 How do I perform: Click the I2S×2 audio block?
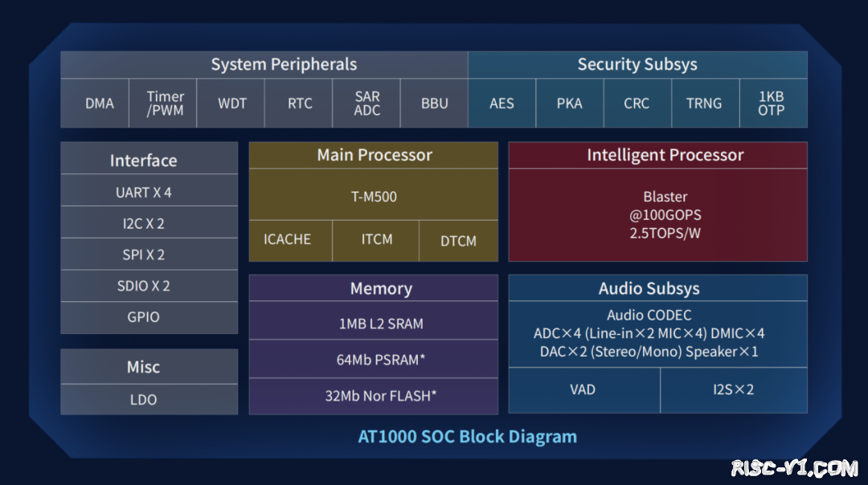[733, 389]
